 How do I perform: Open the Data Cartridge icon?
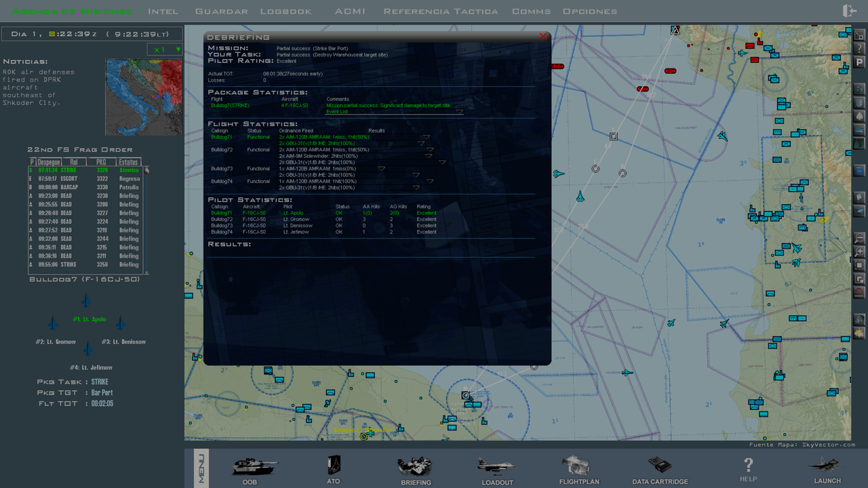pyautogui.click(x=659, y=466)
